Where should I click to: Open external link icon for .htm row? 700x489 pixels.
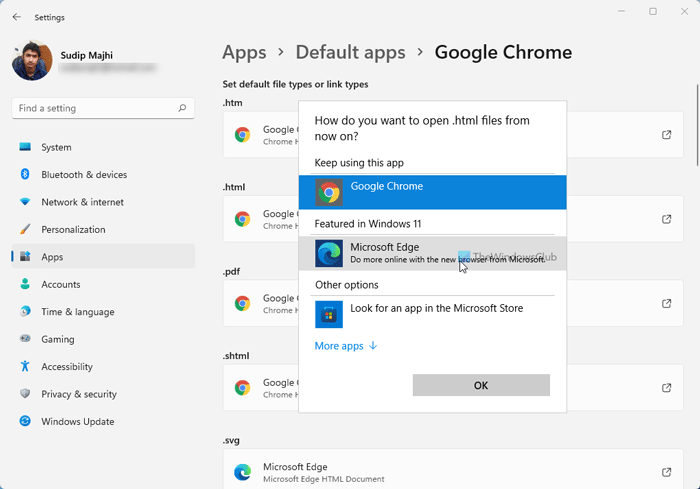(x=667, y=135)
